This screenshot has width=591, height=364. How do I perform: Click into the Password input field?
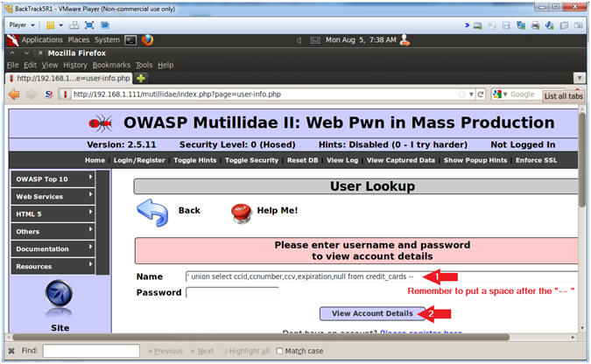[232, 293]
